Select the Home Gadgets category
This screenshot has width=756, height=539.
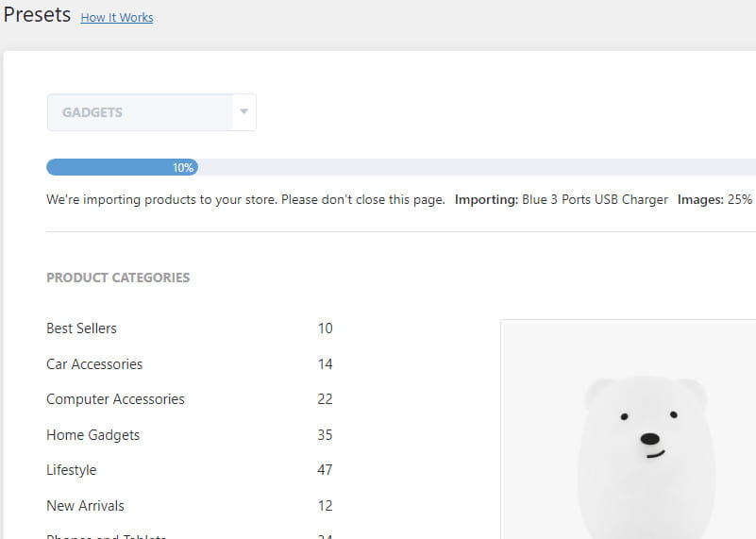click(92, 435)
